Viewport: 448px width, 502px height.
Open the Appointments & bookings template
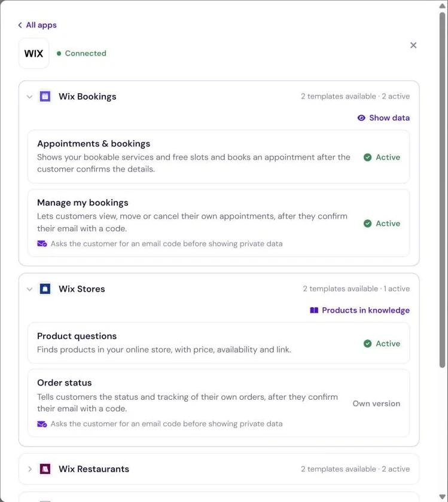(x=218, y=157)
